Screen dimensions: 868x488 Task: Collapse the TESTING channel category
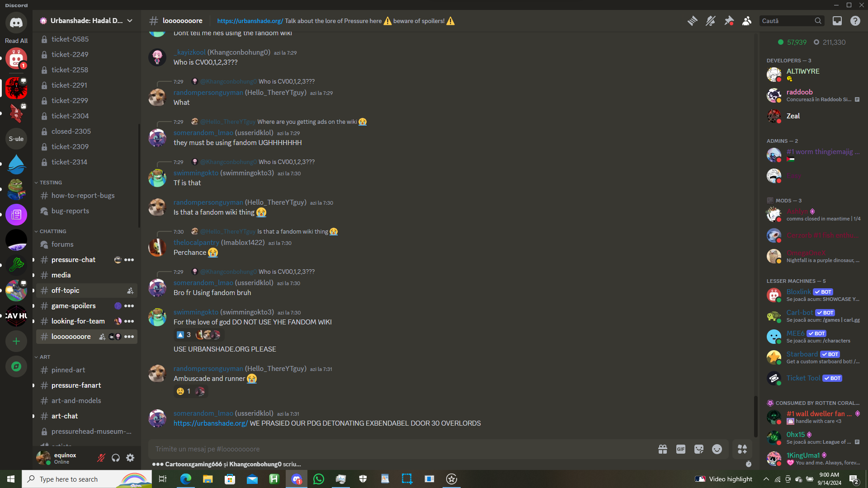50,183
